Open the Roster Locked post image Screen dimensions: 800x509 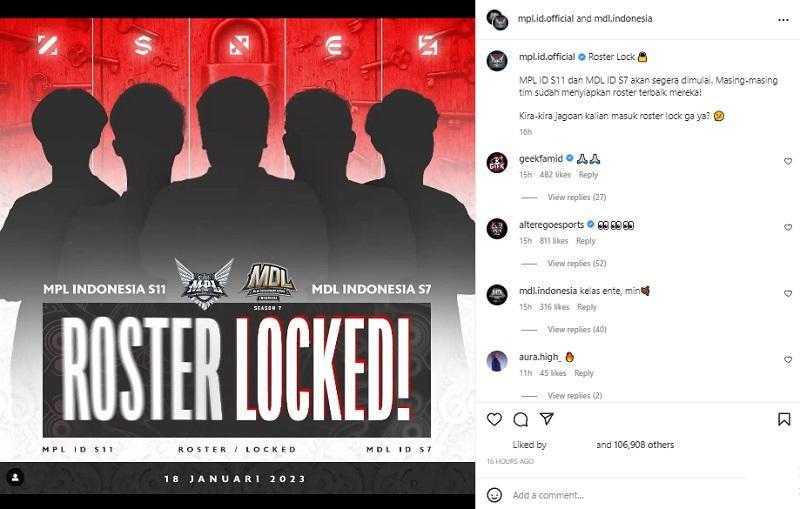(237, 256)
